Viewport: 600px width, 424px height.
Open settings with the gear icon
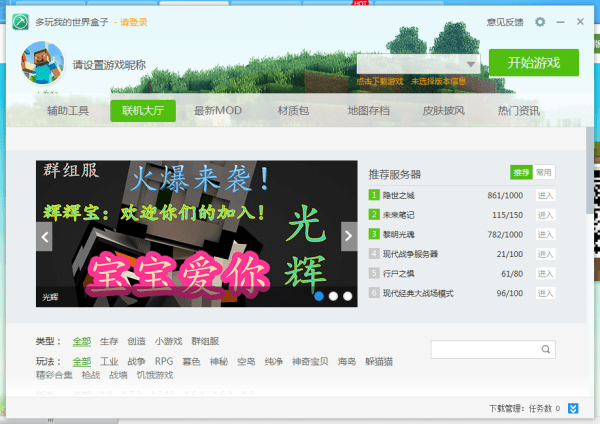[x=540, y=22]
